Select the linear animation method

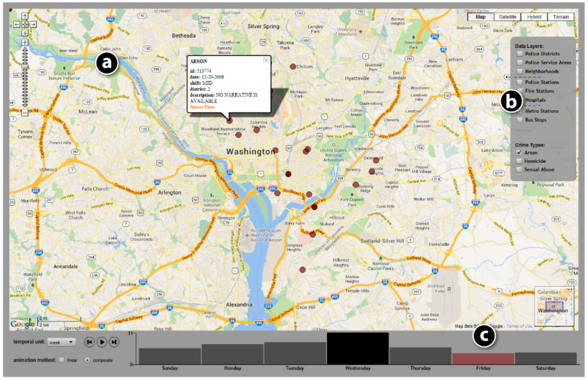pos(61,360)
